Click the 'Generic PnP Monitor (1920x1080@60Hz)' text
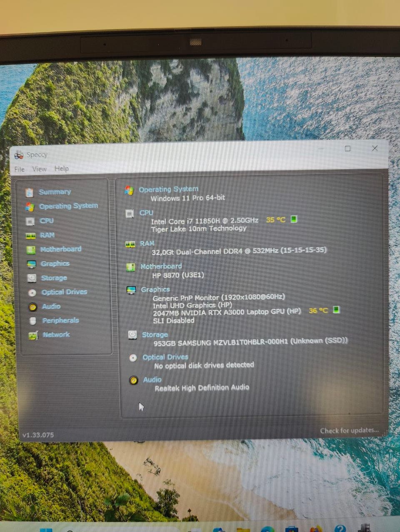Screen dimensions: 400x532 coord(219,297)
